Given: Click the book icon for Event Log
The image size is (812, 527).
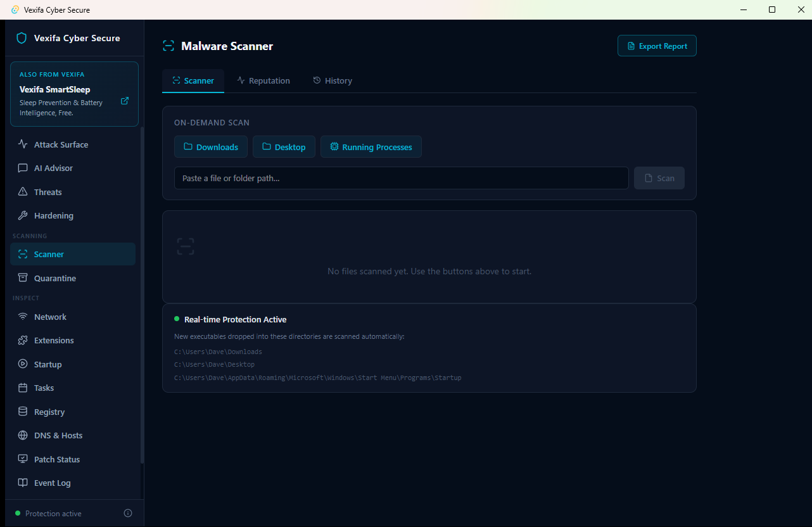Looking at the screenshot, I should click(x=23, y=483).
